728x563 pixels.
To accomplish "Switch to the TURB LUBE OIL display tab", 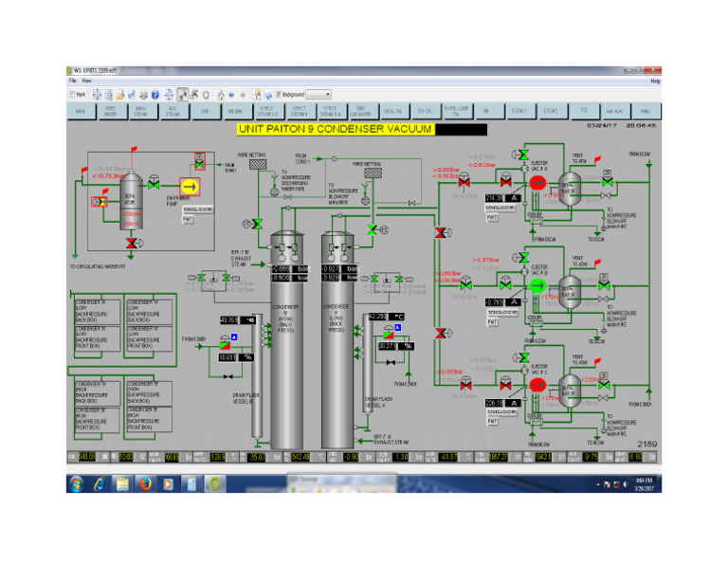I will [455, 112].
